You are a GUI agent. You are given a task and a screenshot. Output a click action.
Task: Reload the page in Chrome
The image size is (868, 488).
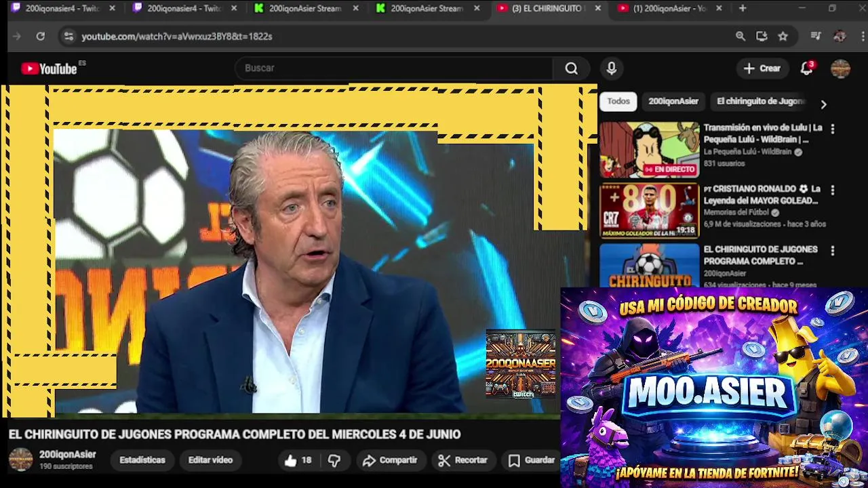pos(41,37)
